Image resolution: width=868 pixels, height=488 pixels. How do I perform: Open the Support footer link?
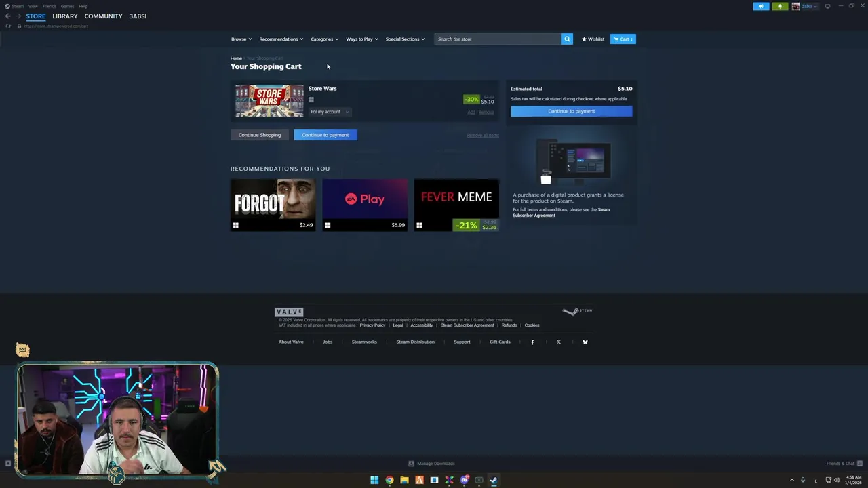(462, 342)
